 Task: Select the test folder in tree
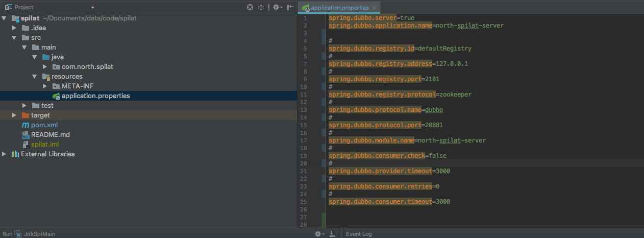[x=47, y=106]
